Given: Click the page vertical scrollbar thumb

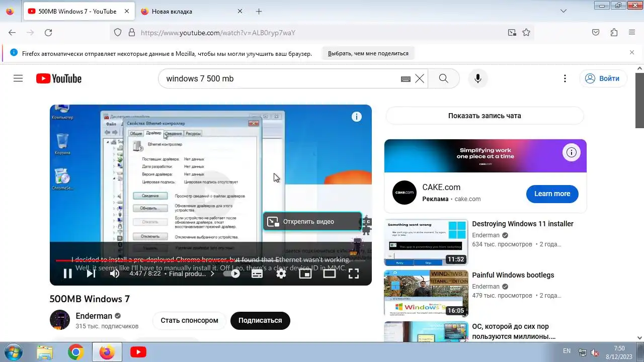Looking at the screenshot, I should click(639, 101).
